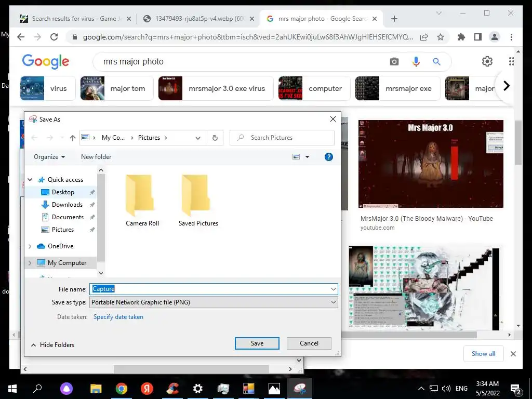Search by image using the camera icon

click(x=394, y=62)
